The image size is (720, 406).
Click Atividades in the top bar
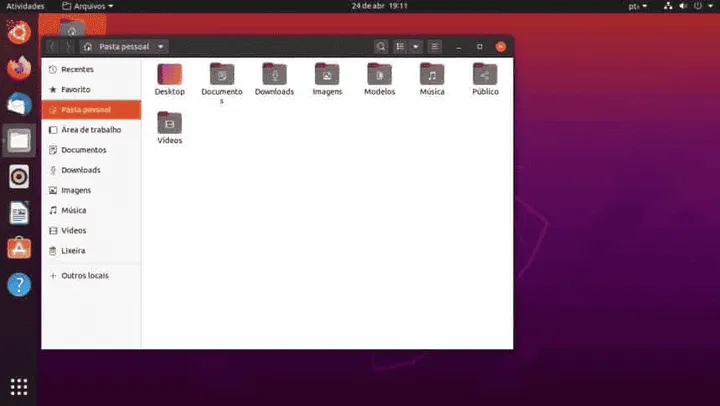click(x=24, y=6)
